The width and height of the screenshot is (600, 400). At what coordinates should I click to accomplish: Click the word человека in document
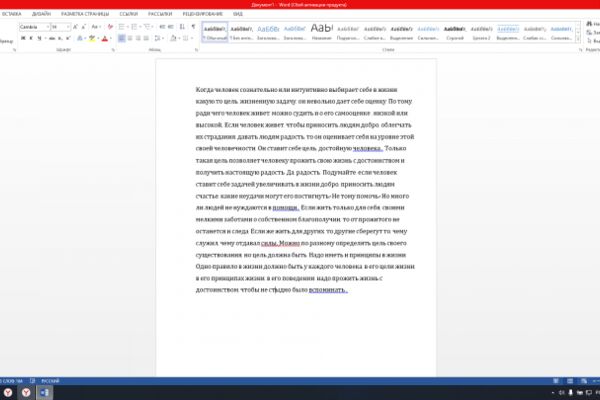[367, 149]
